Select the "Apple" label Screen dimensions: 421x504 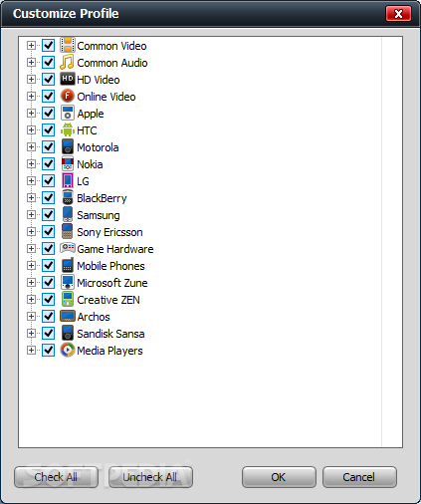pyautogui.click(x=91, y=114)
